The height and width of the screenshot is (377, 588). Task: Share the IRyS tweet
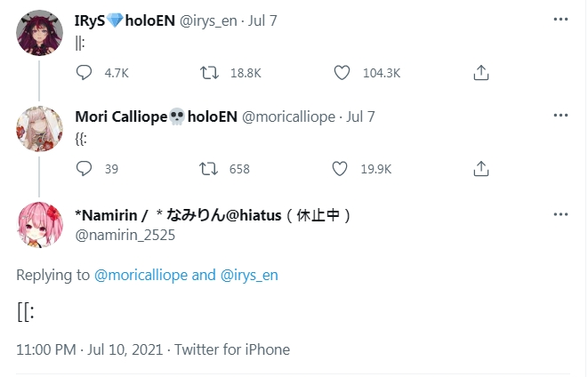[480, 73]
